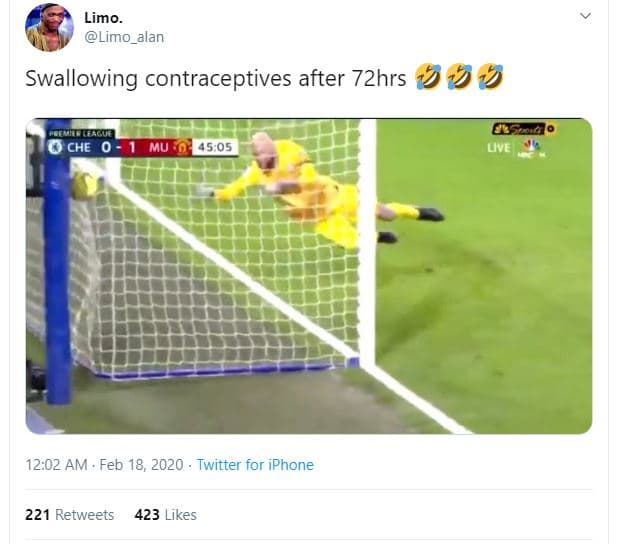This screenshot has height=544, width=618.
Task: Click the tweet text about contraceptives
Action: [216, 78]
